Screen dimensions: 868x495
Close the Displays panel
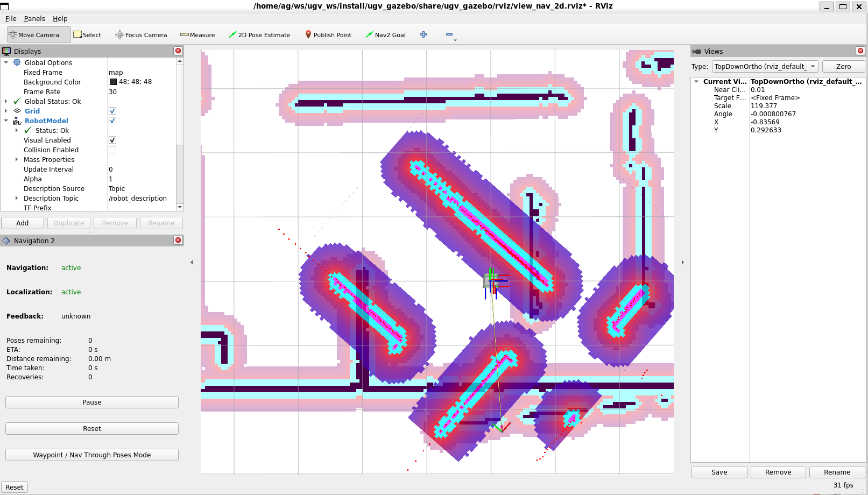pyautogui.click(x=178, y=51)
